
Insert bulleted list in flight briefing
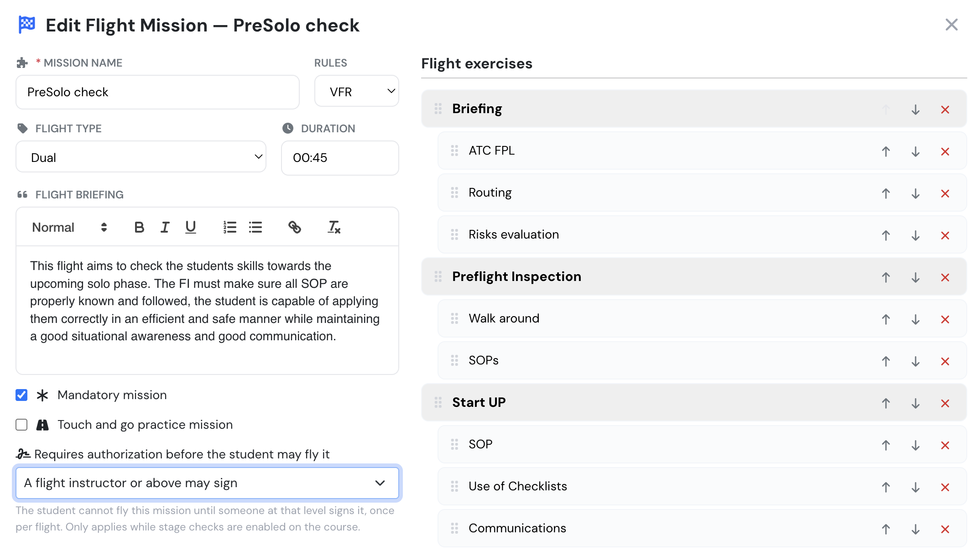pyautogui.click(x=255, y=227)
